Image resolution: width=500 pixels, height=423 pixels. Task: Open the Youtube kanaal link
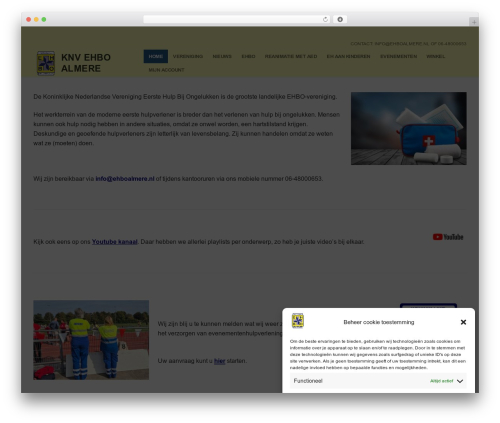tap(115, 242)
